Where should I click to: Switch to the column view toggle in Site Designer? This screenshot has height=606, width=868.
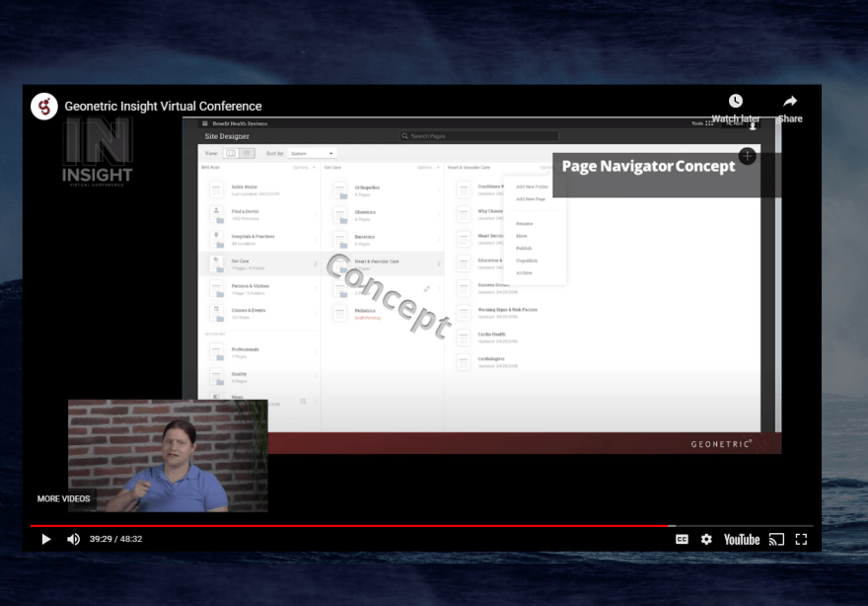(x=231, y=153)
